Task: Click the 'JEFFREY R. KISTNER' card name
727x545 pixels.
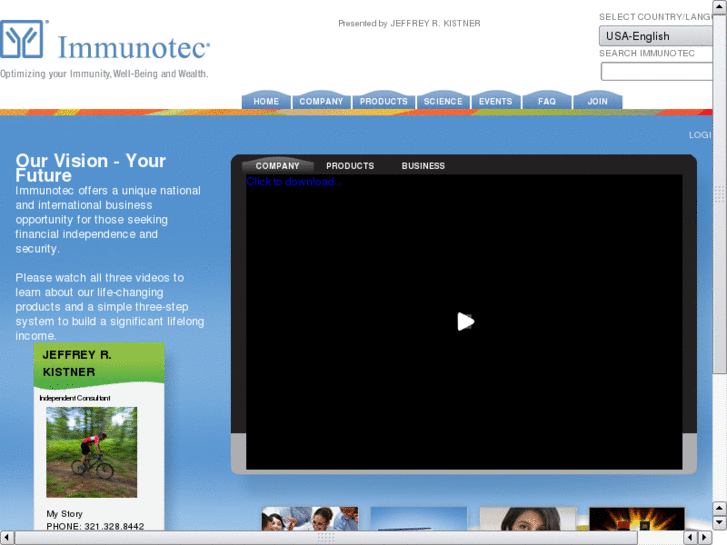Action: point(77,363)
